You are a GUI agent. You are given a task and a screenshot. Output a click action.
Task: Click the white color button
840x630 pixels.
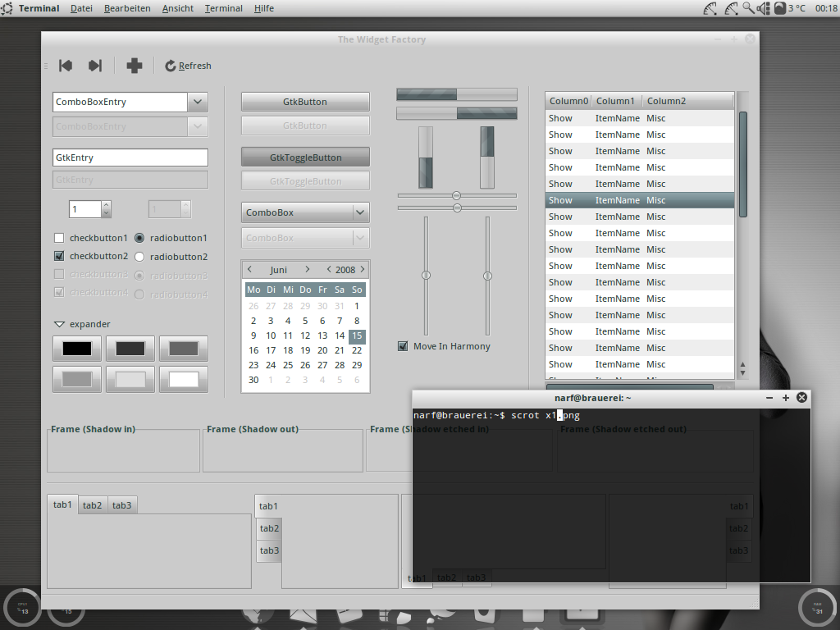pos(184,379)
